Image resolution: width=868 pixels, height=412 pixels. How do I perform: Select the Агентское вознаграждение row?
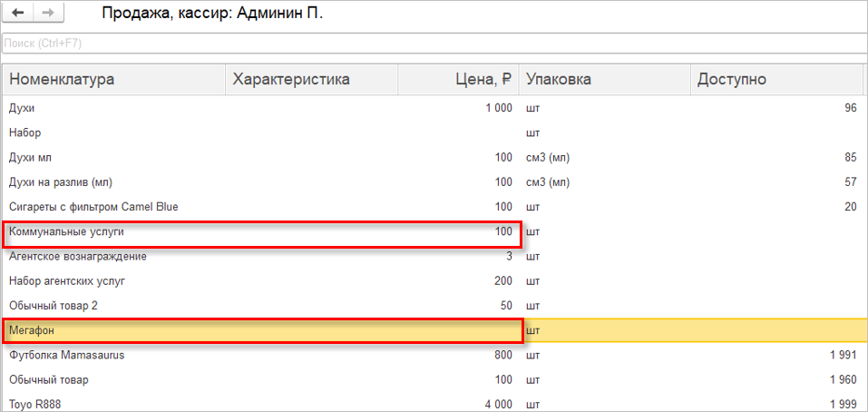tap(434, 257)
